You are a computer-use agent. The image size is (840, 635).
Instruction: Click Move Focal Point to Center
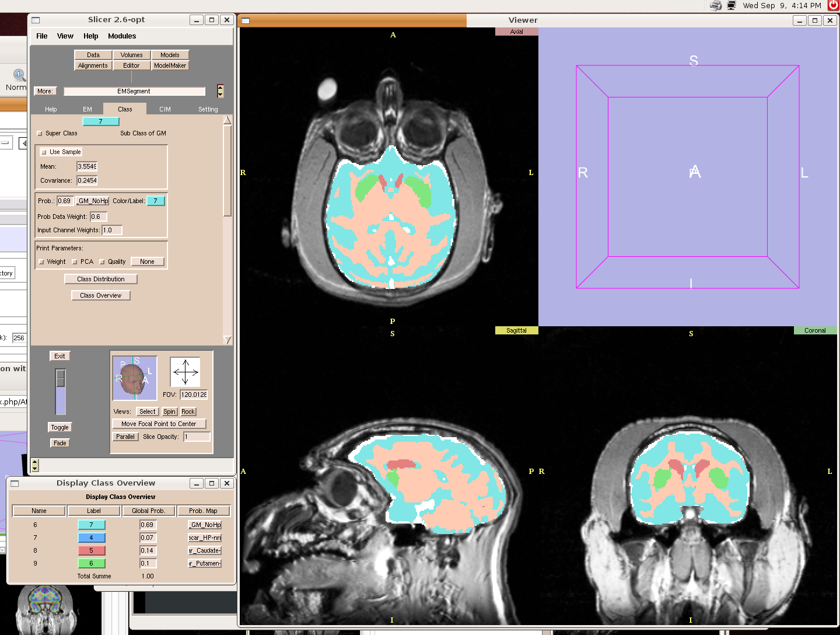(x=159, y=424)
